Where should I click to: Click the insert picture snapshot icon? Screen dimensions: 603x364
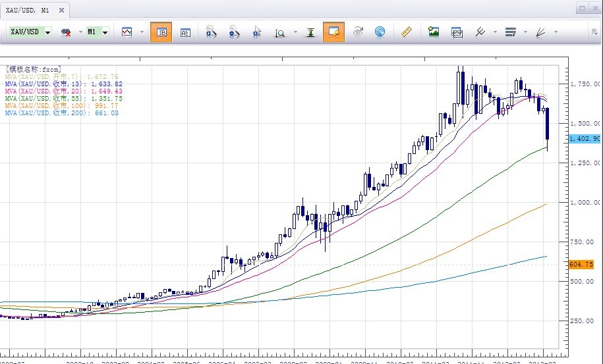[434, 32]
